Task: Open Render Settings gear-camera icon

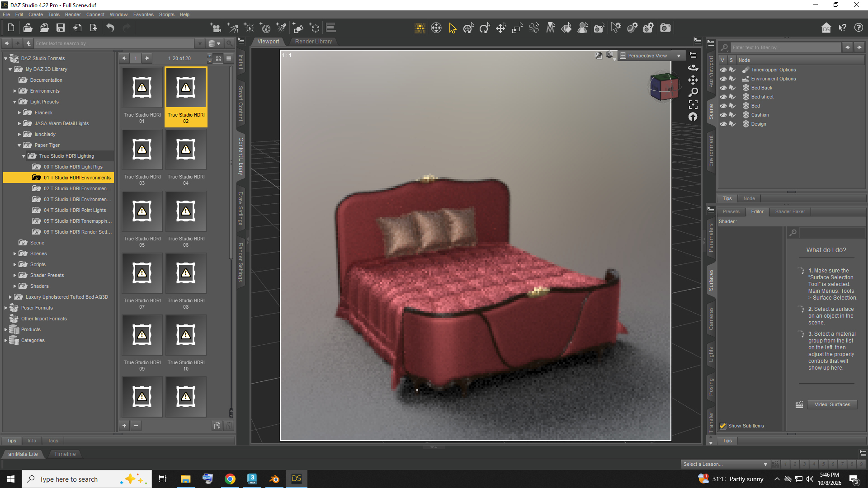Action: pos(648,28)
